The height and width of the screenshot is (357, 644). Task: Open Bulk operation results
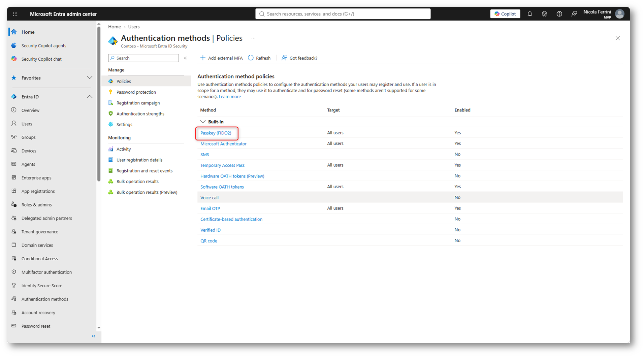pyautogui.click(x=137, y=182)
